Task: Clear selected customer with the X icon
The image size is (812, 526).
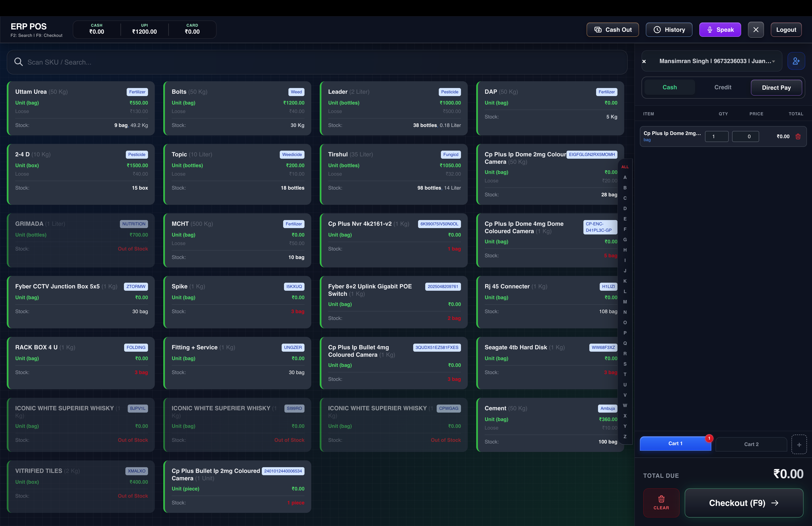Action: click(644, 61)
